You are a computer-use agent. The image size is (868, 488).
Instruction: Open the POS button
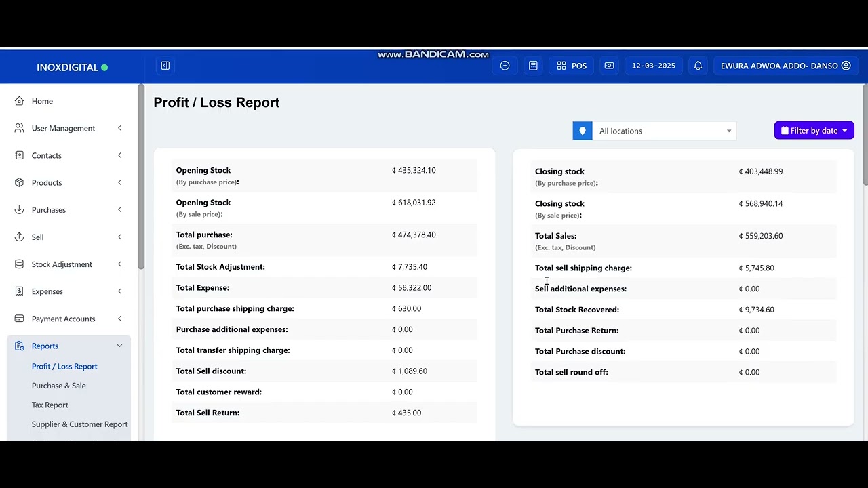pos(572,66)
